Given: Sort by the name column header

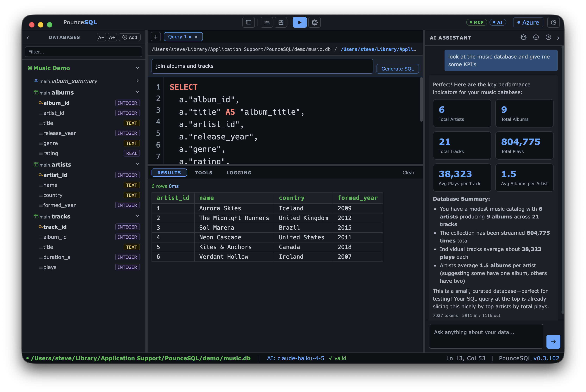Looking at the screenshot, I should (x=234, y=198).
